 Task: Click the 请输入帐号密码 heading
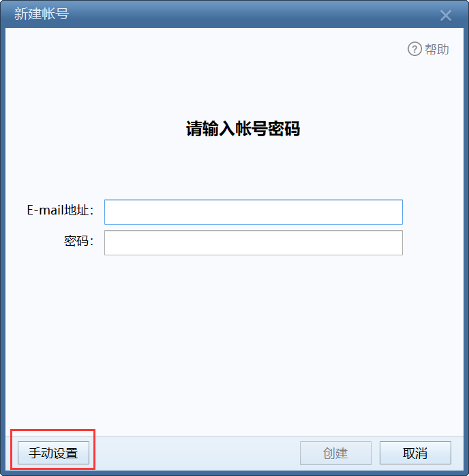click(x=243, y=129)
